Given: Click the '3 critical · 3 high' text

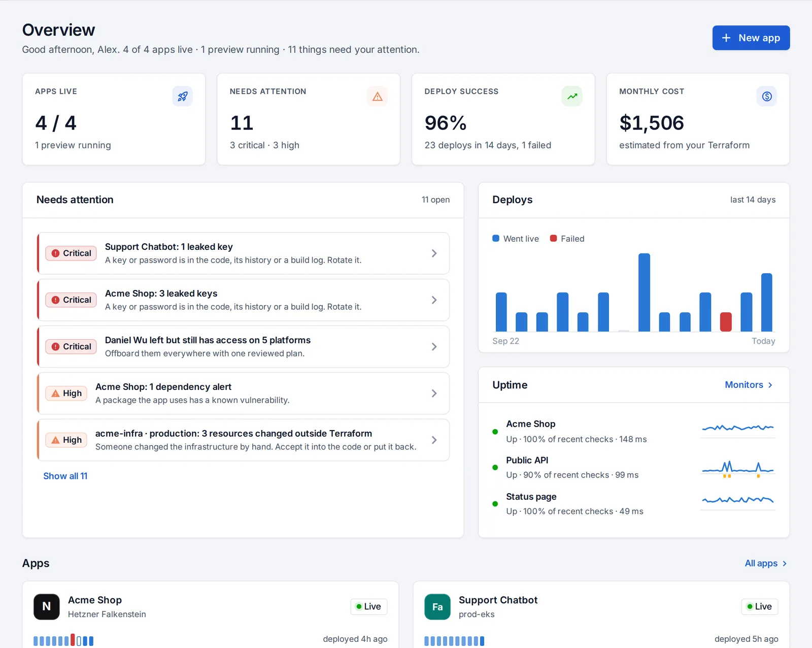Looking at the screenshot, I should (x=264, y=145).
